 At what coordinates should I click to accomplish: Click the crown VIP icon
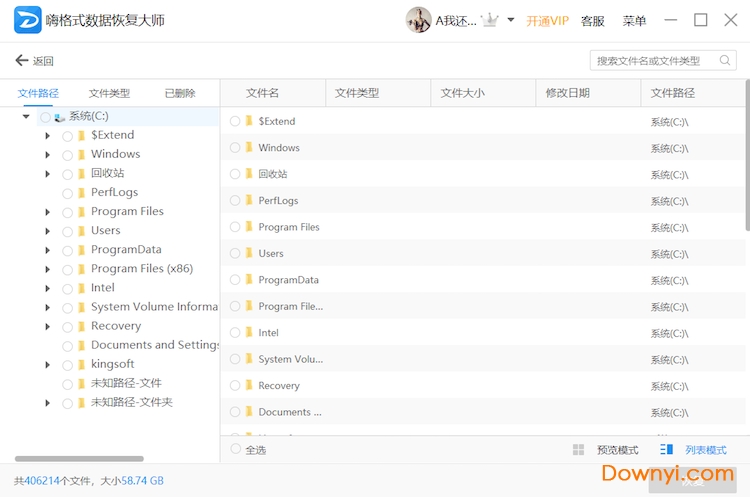(490, 20)
